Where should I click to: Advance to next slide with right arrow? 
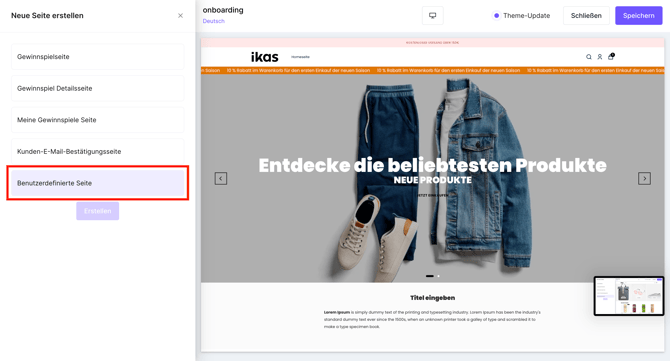coord(644,178)
